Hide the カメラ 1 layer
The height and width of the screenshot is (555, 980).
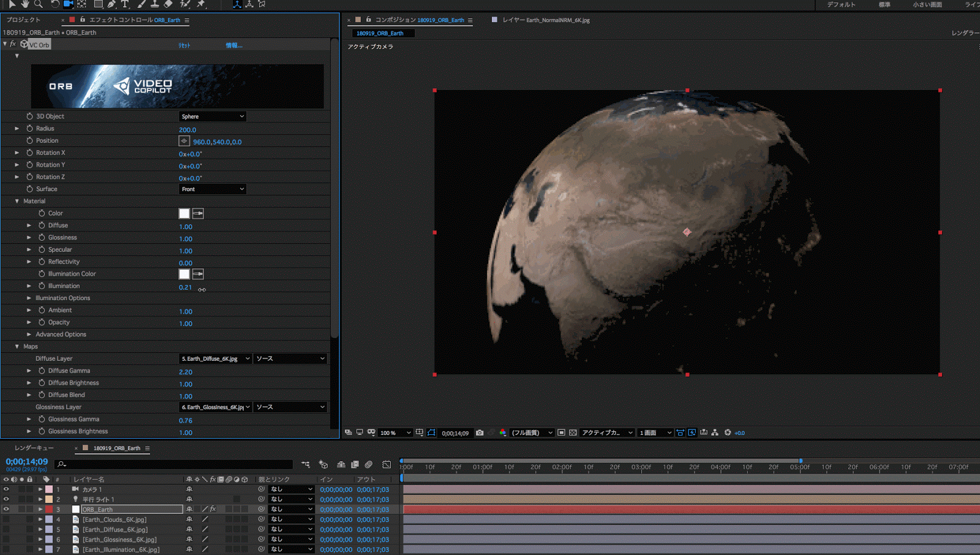pos(6,489)
